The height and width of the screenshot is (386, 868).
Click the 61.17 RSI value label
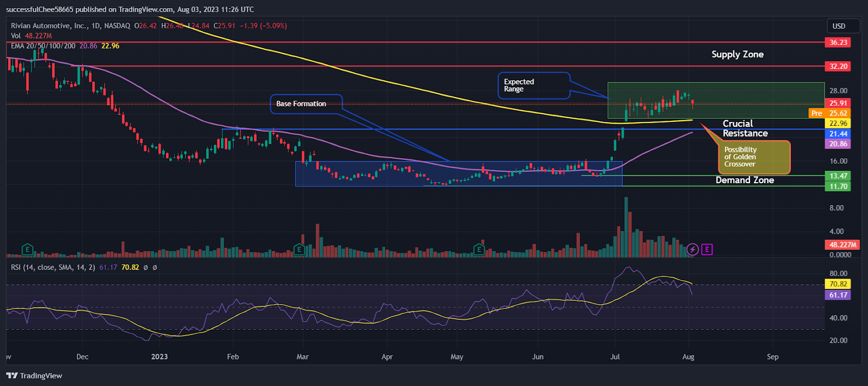click(838, 295)
